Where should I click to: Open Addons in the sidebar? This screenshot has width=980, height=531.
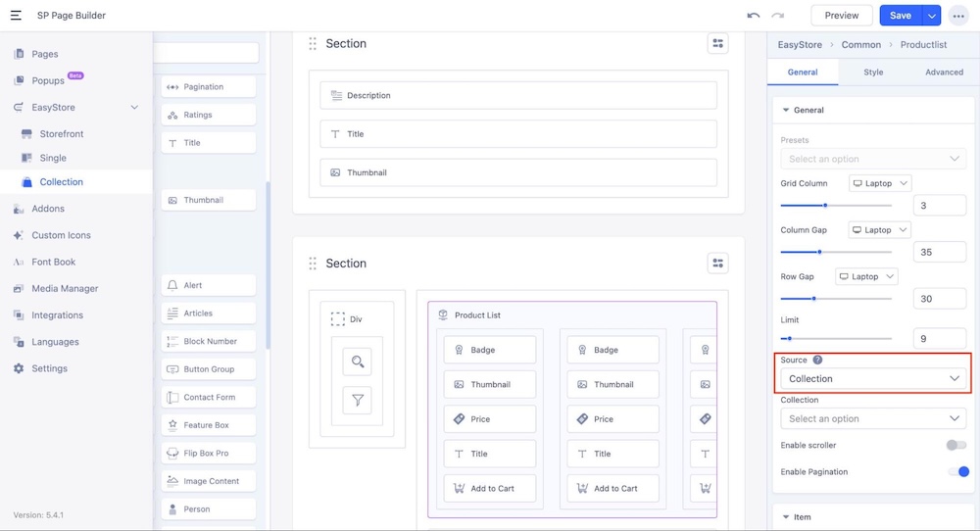[x=47, y=209]
